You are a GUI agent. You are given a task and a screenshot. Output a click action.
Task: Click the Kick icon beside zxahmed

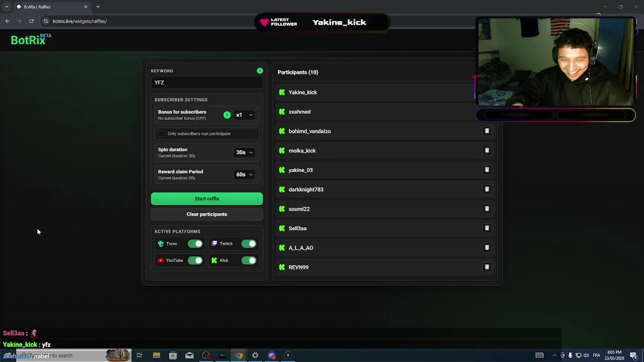[282, 112]
